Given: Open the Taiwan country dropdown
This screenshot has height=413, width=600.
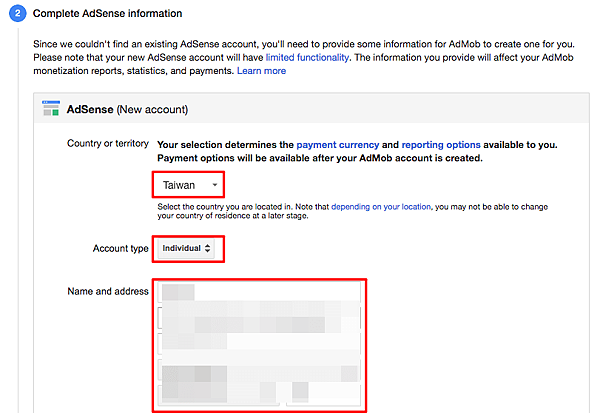Looking at the screenshot, I should click(189, 185).
